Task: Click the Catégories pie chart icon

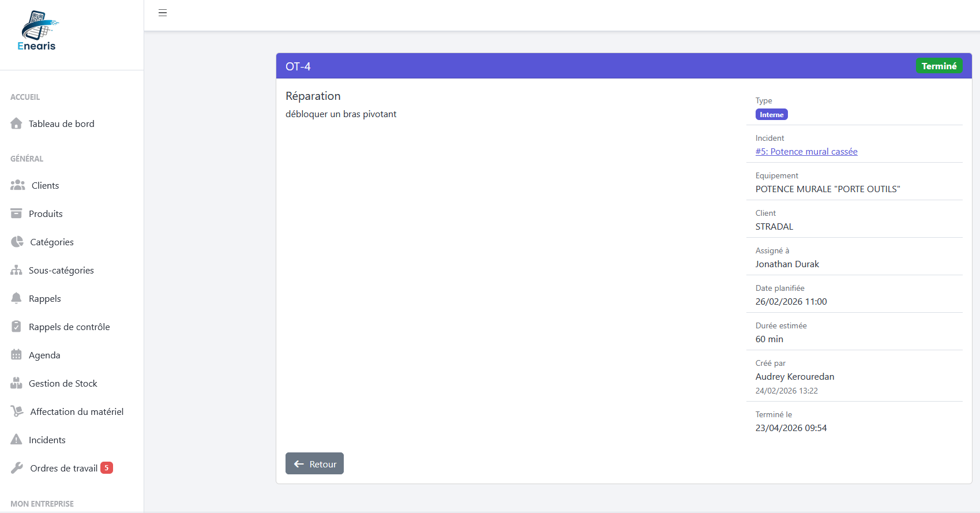Action: [17, 242]
